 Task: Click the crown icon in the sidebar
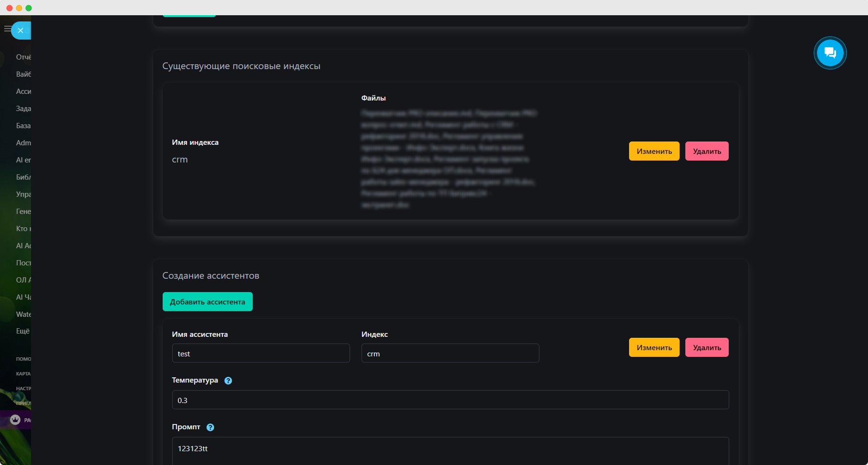(15, 420)
